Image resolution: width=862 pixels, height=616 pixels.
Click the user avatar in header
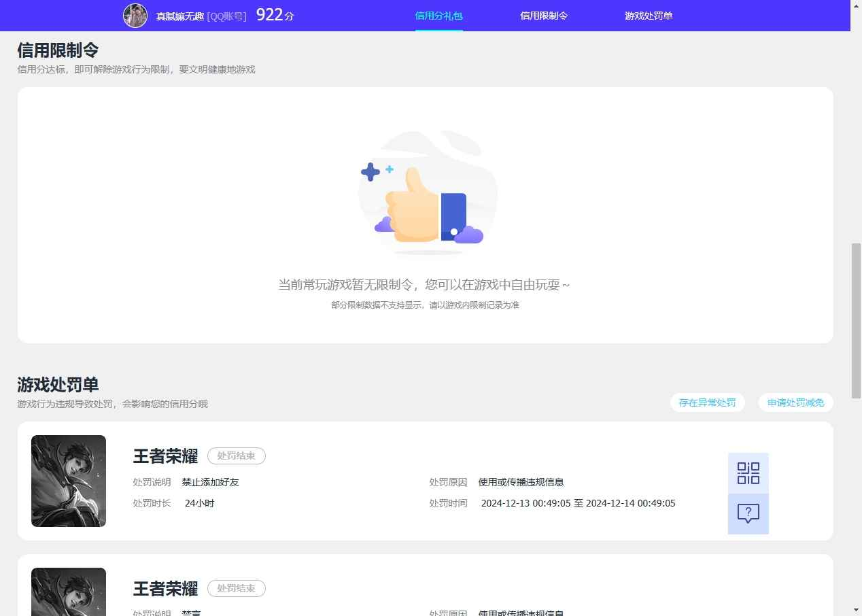135,15
